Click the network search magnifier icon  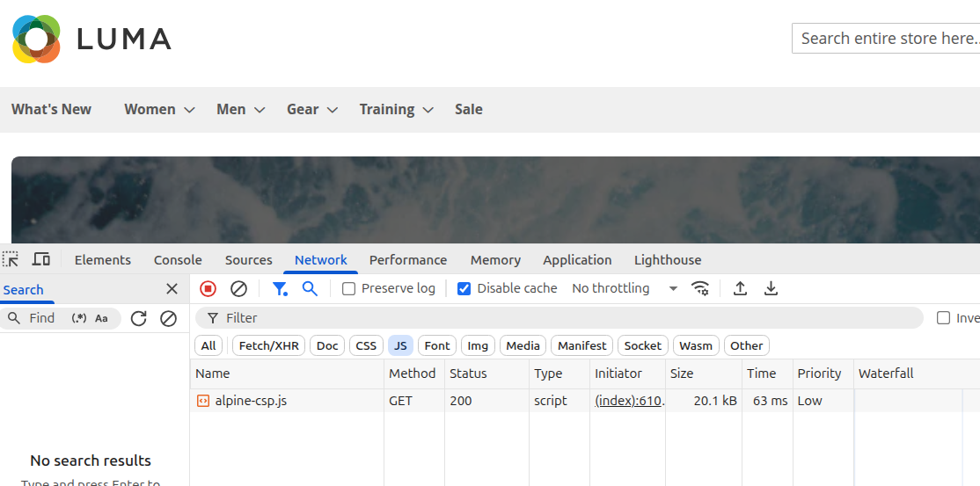(310, 288)
